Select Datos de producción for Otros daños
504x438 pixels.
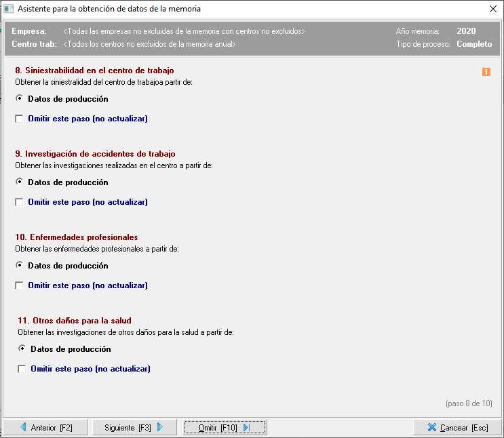22,349
